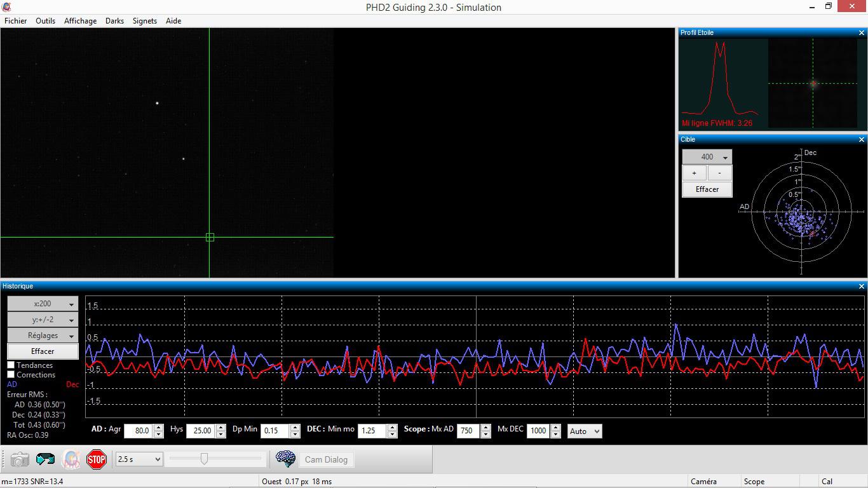The width and height of the screenshot is (868, 488).
Task: Expand the Réglages dropdown
Action: pyautogui.click(x=43, y=335)
